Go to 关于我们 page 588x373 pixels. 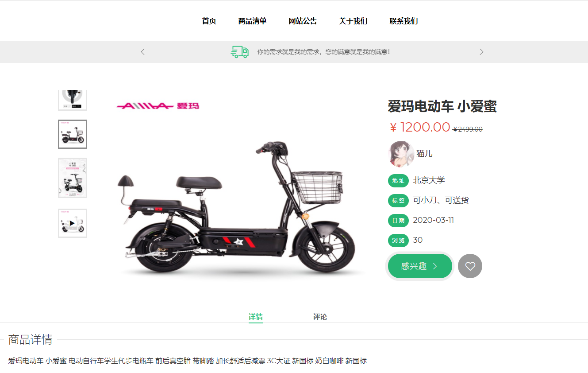pos(353,21)
